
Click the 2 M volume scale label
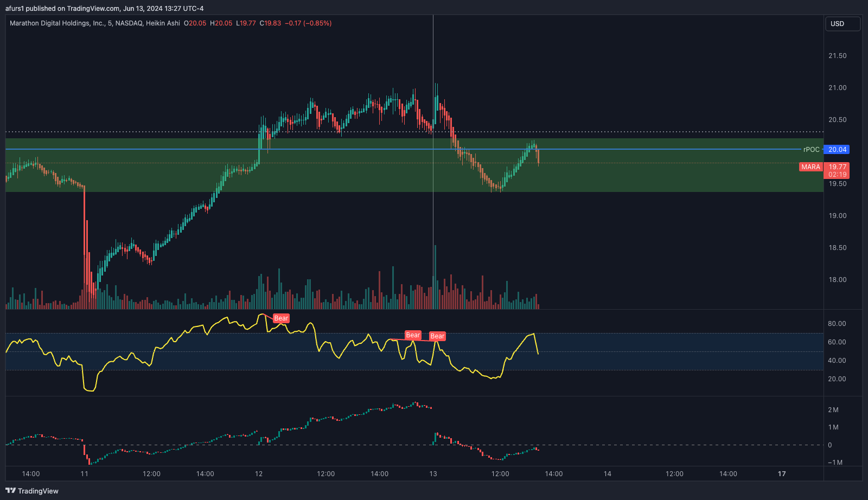(833, 410)
